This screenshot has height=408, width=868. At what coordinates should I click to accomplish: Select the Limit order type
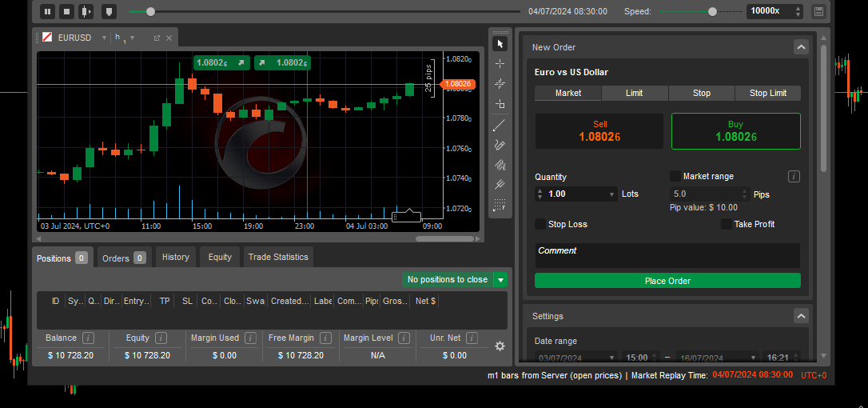click(635, 93)
